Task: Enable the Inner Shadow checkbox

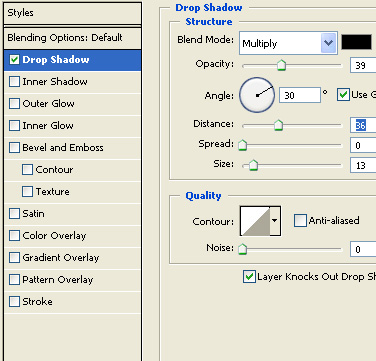Action: tap(14, 82)
